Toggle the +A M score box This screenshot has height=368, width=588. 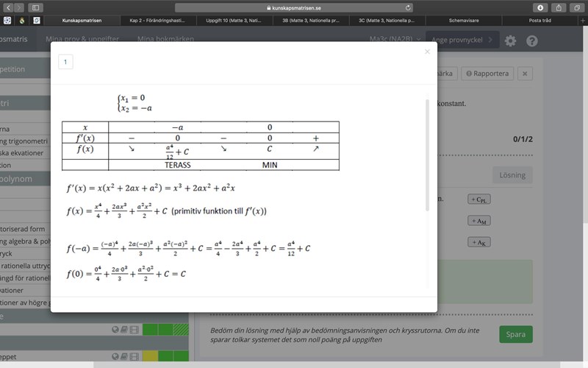tap(478, 221)
